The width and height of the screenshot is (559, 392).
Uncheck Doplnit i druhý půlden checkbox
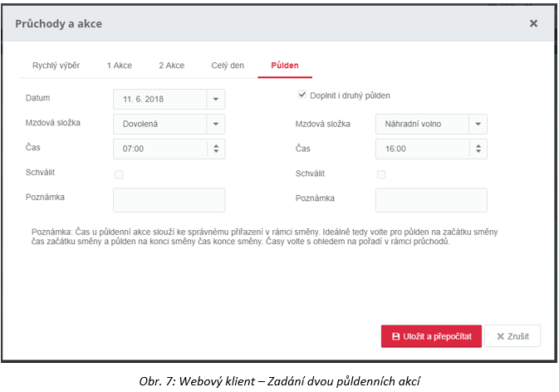click(x=302, y=95)
